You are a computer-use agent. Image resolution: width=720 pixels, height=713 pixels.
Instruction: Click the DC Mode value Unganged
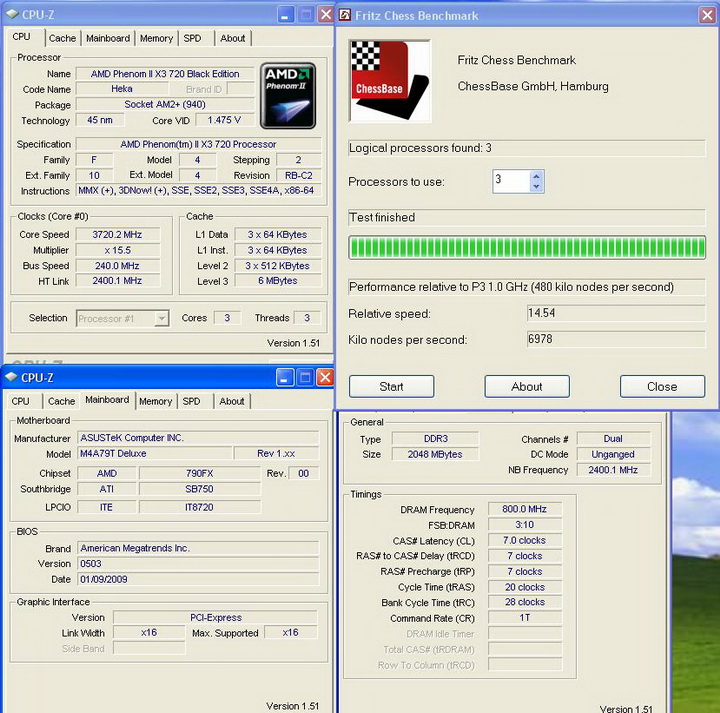(613, 454)
